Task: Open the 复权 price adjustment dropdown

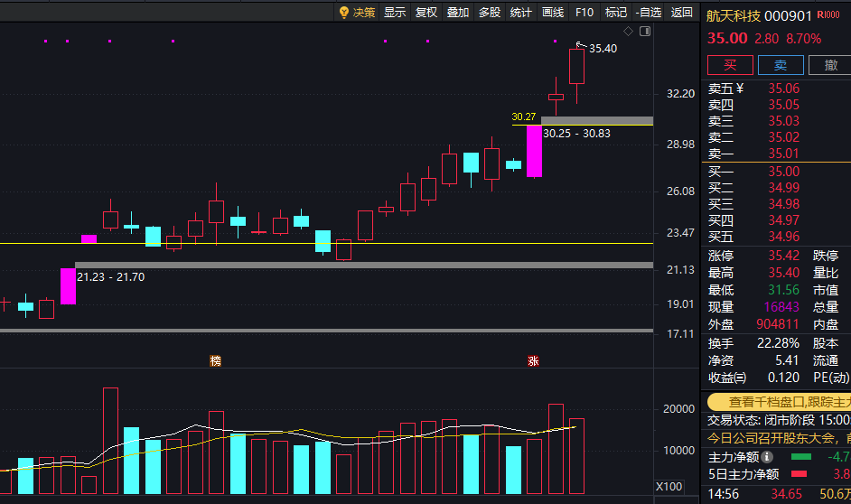Action: 426,12
